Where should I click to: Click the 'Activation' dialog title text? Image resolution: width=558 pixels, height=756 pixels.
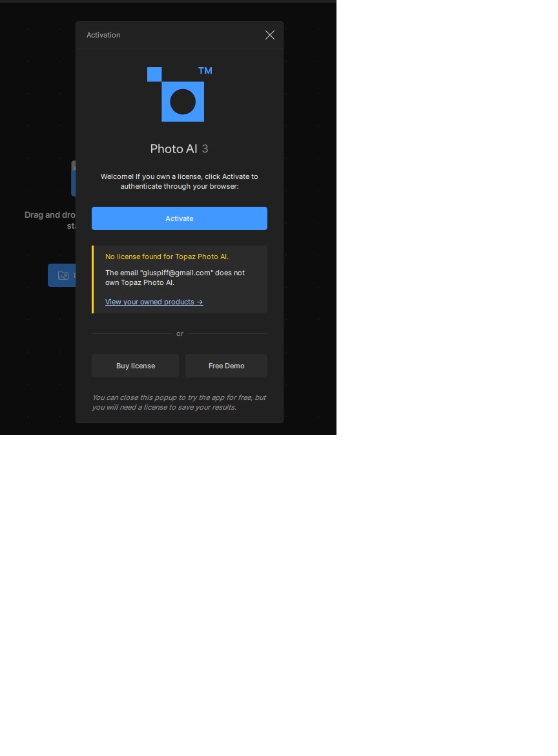[x=103, y=35]
